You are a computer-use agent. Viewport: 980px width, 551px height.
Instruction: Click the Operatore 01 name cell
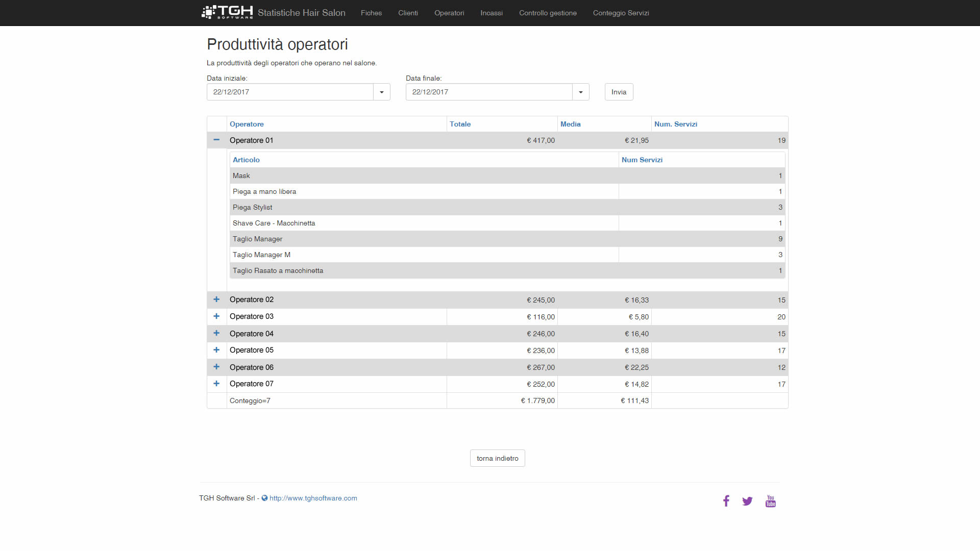[x=337, y=140]
